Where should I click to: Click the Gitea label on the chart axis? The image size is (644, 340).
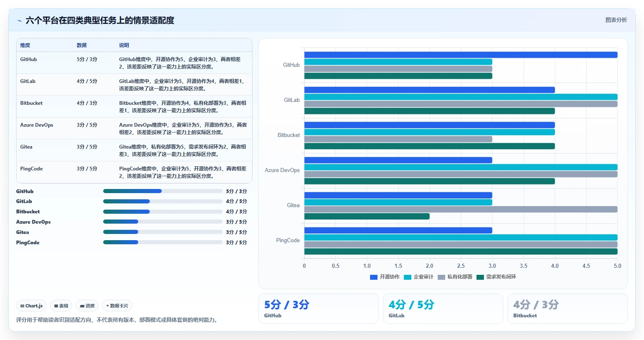(x=293, y=205)
